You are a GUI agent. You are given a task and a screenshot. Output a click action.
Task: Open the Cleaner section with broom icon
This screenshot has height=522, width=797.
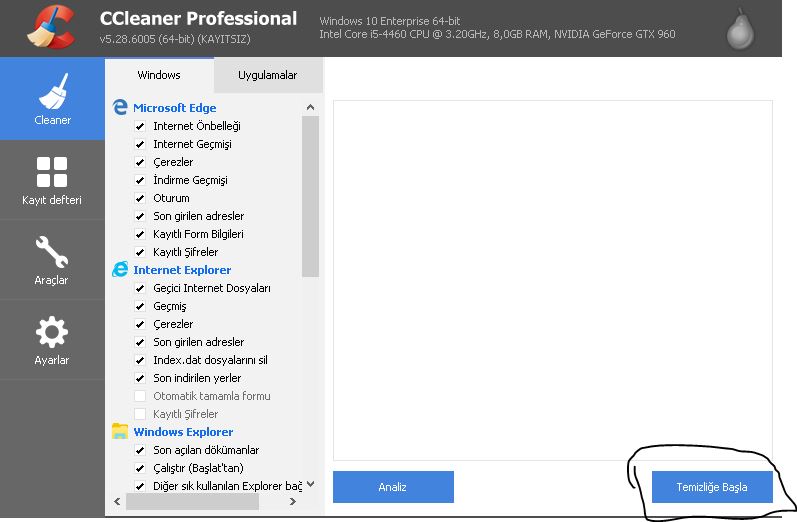pyautogui.click(x=52, y=99)
